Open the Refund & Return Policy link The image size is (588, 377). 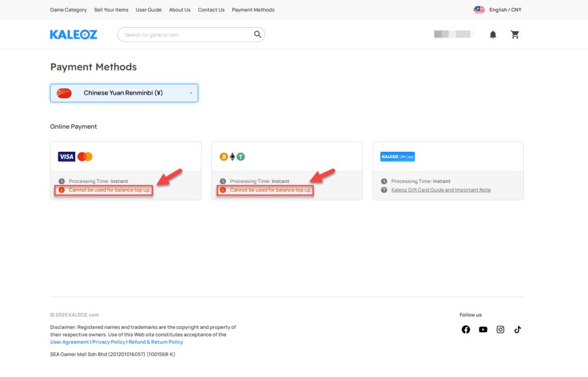click(x=156, y=342)
